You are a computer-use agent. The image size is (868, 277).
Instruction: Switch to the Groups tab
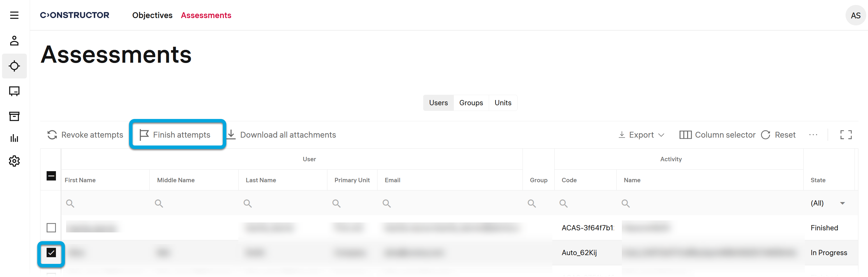(x=471, y=103)
